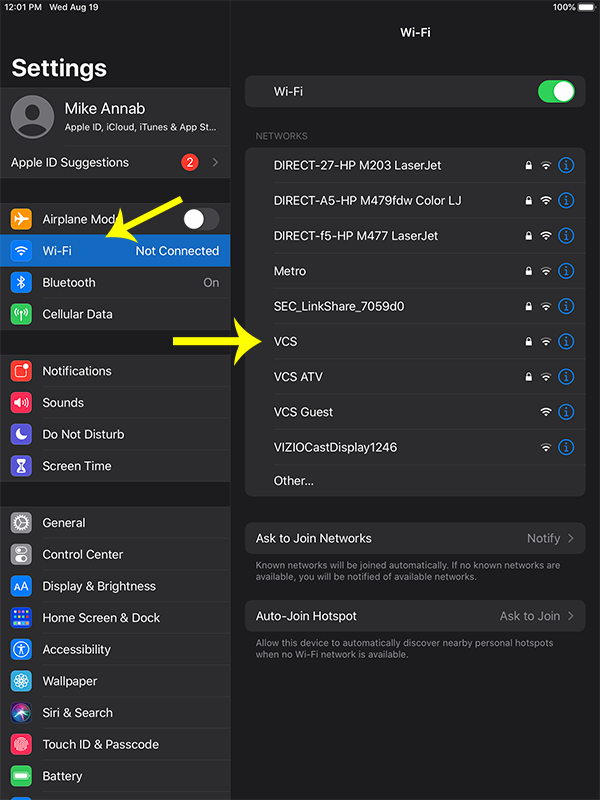The width and height of the screenshot is (600, 800).
Task: Enable Airplane Mode toggle
Action: [201, 219]
